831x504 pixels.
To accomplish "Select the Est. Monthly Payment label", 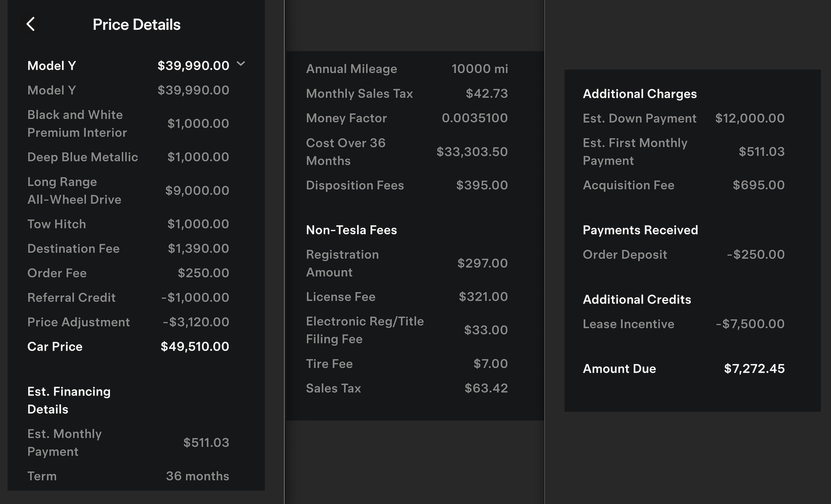I will [65, 442].
